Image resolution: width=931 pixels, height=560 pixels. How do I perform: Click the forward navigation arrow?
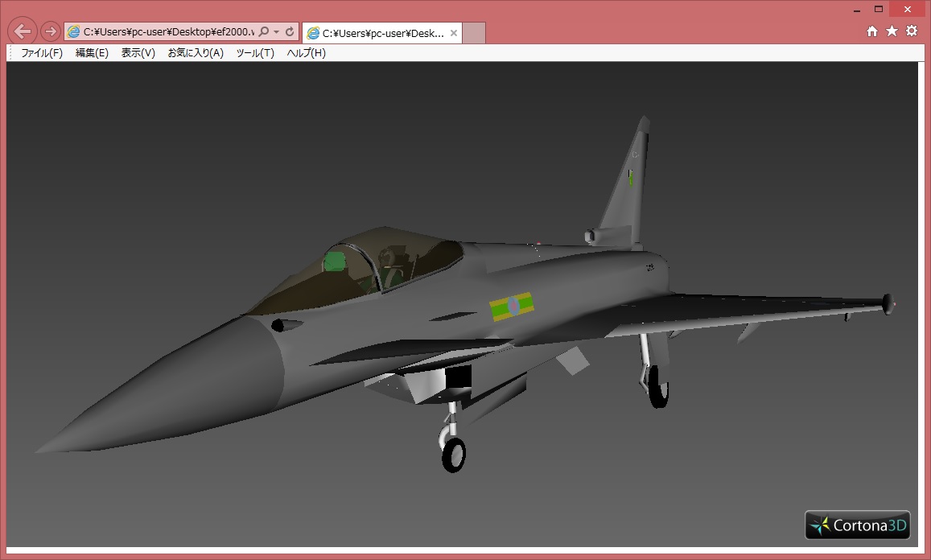coord(50,31)
